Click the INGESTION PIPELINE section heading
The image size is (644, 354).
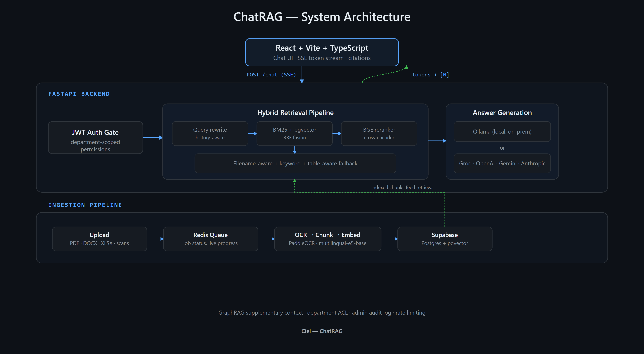(x=85, y=205)
